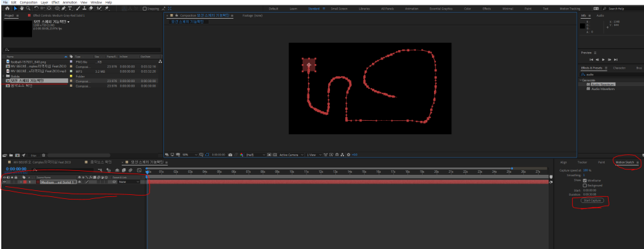The height and width of the screenshot is (249, 644).
Task: Open layer 1 Parent None dropdown
Action: 129,182
